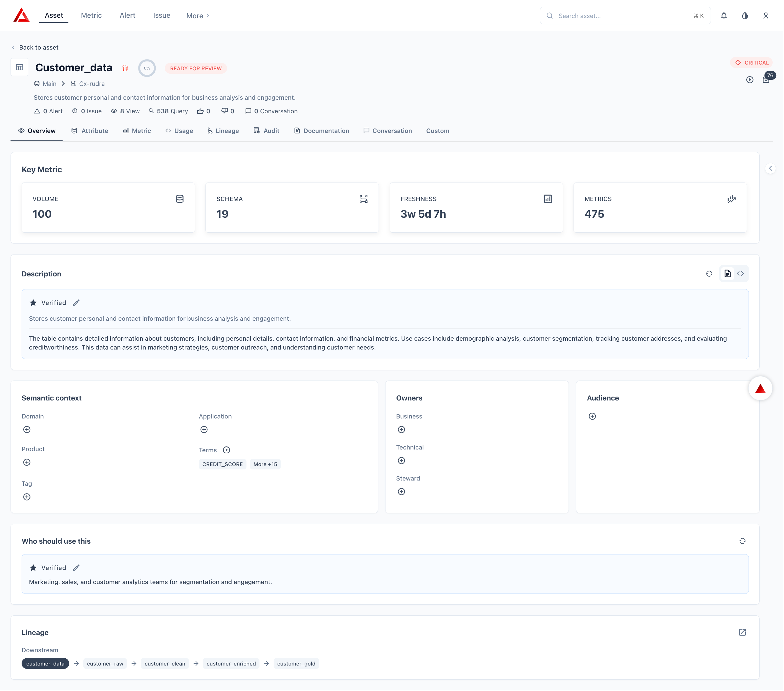This screenshot has height=691, width=784.
Task: Switch to the Audit tab
Action: [x=267, y=131]
